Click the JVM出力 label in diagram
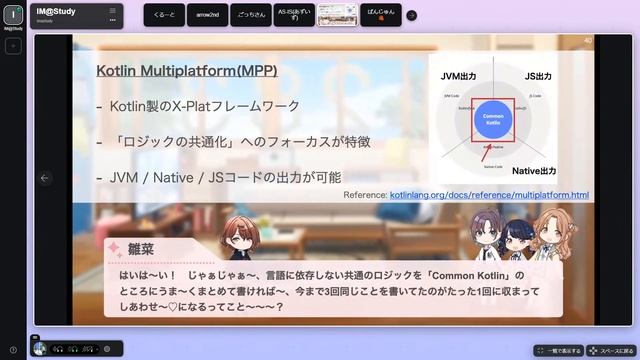The height and width of the screenshot is (360, 640). [458, 76]
